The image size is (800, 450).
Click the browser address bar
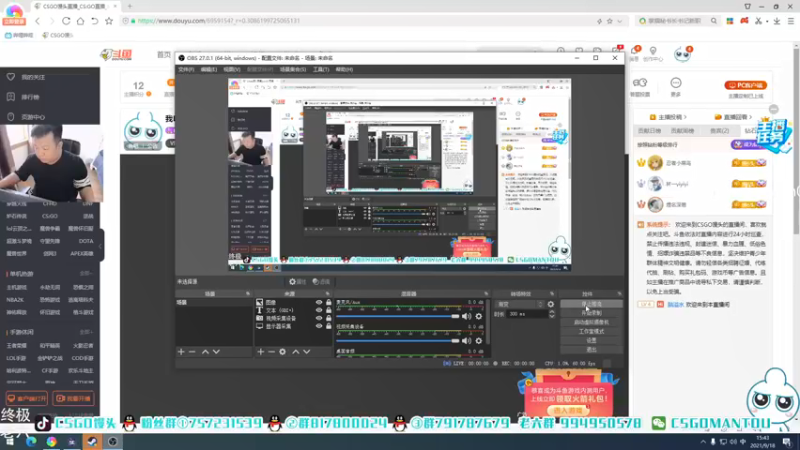coord(357,21)
